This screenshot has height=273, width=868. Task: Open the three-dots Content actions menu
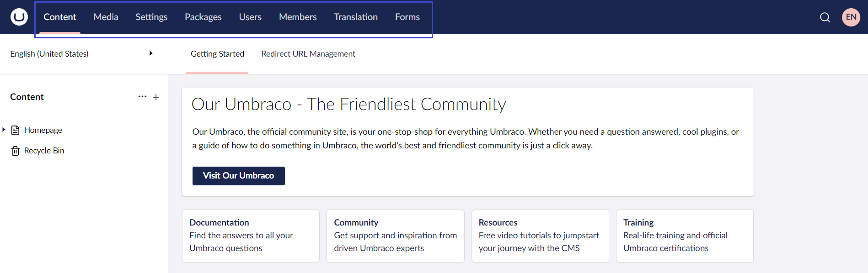(142, 97)
